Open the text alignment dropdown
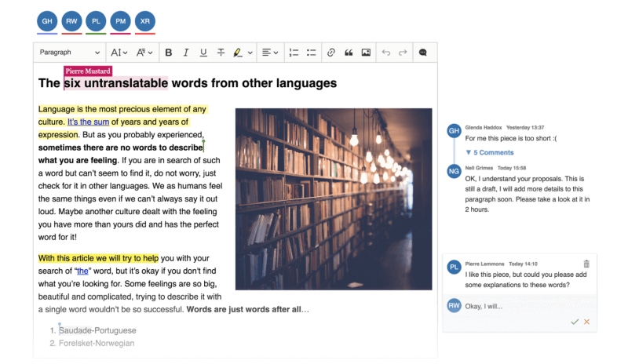The width and height of the screenshot is (628, 364). click(269, 53)
